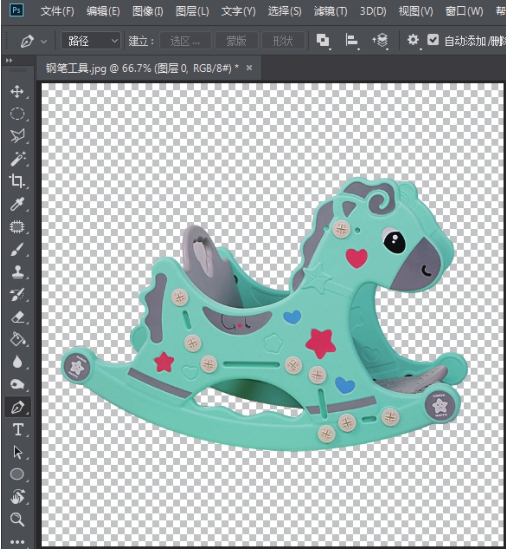Open the 路径 tool mode dropdown
Screen dimensions: 506x549
91,41
